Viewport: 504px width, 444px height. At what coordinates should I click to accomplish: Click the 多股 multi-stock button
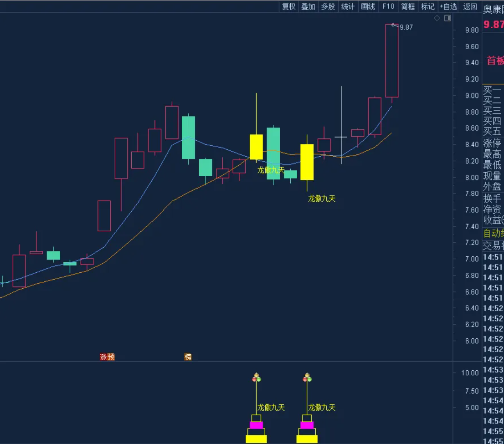click(328, 6)
